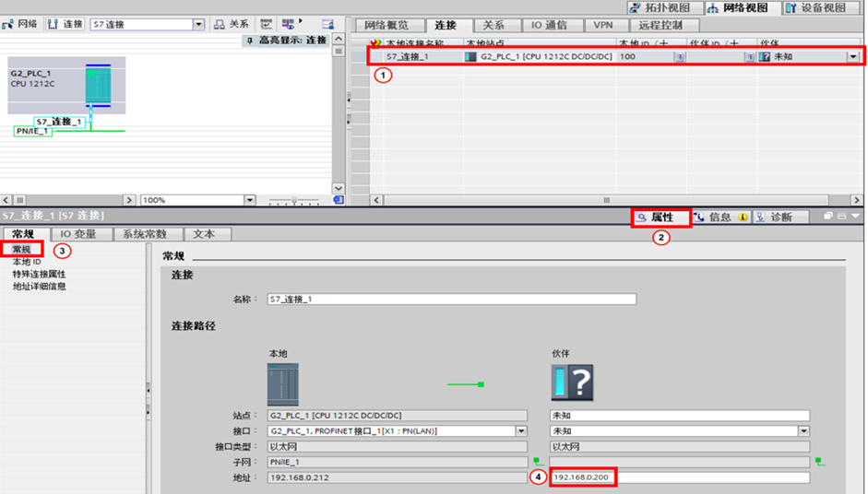Image resolution: width=868 pixels, height=494 pixels.
Task: Click the 网络 (Network) toolbar button
Action: click(x=22, y=24)
